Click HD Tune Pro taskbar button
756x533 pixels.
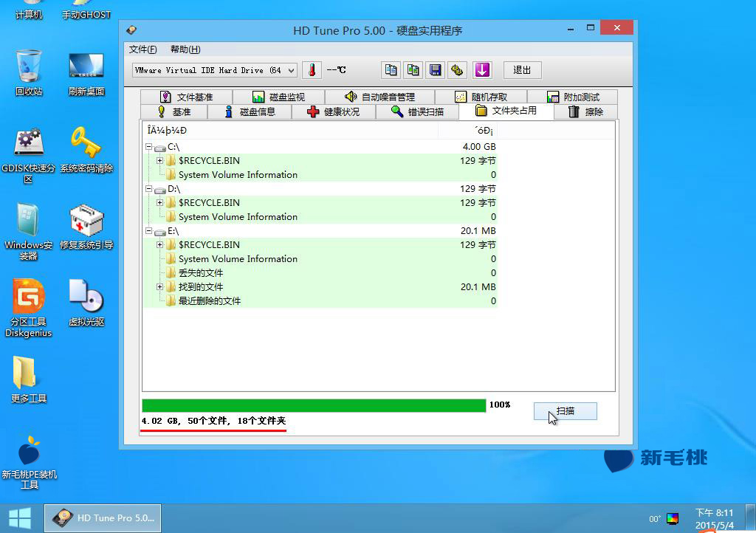click(x=103, y=518)
